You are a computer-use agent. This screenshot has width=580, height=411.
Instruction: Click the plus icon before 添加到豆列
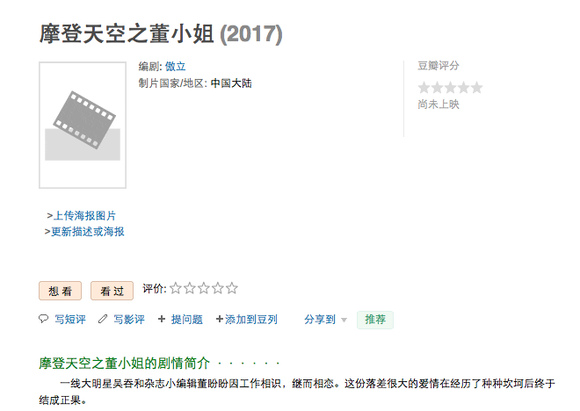coord(219,319)
